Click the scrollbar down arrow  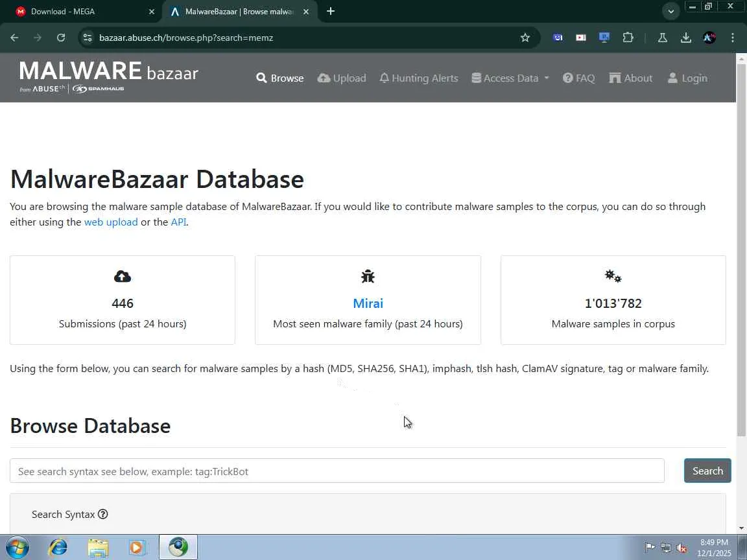pyautogui.click(x=741, y=528)
